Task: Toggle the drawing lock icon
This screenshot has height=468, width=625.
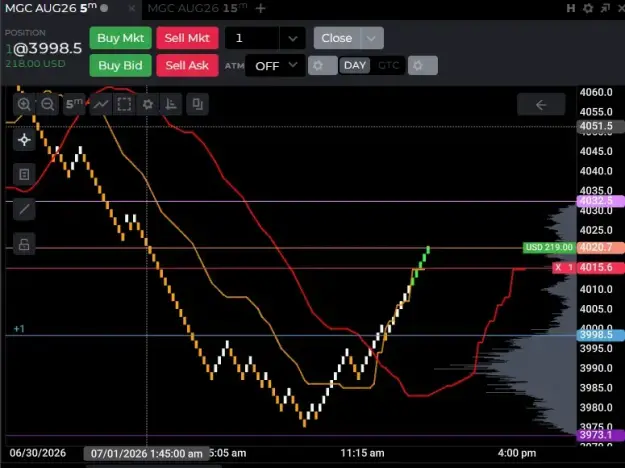Action: coord(24,244)
